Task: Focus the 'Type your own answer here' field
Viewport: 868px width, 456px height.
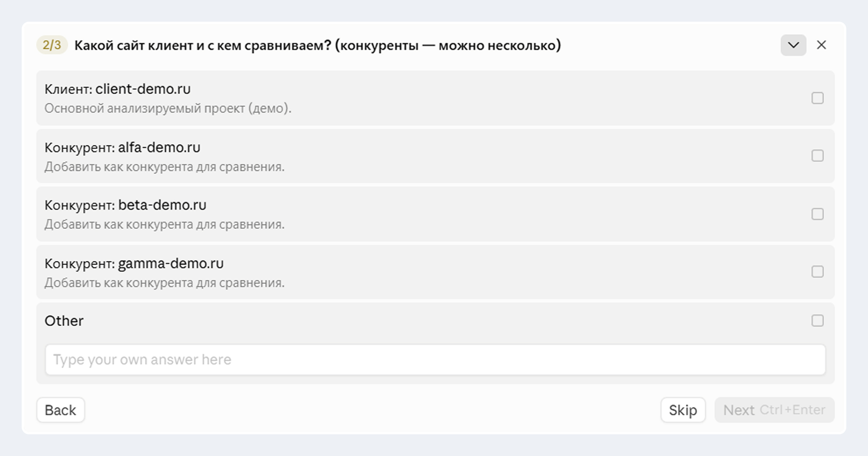Action: 435,360
